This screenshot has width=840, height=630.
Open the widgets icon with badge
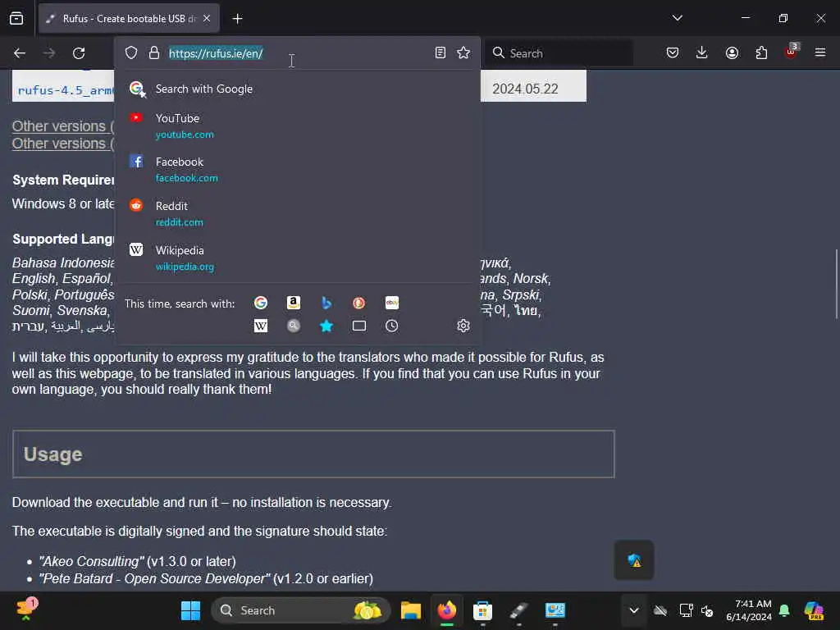point(26,609)
